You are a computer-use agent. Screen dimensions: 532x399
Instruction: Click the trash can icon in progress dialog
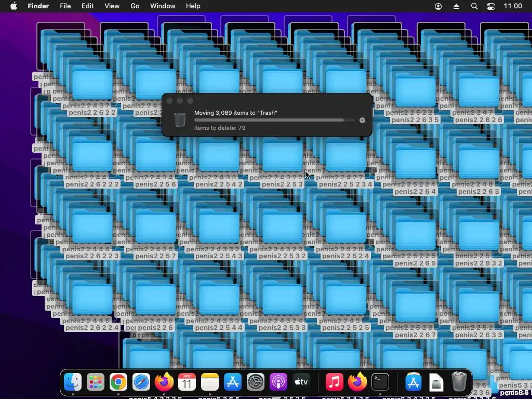coord(179,120)
